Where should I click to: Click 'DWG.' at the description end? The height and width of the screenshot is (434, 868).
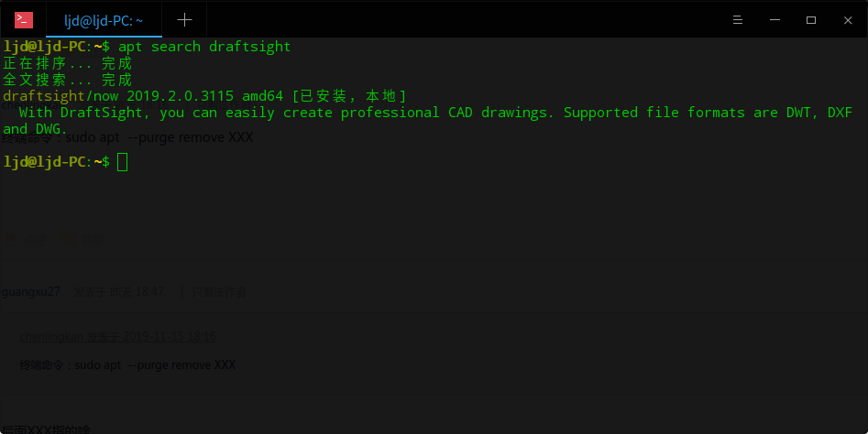51,129
